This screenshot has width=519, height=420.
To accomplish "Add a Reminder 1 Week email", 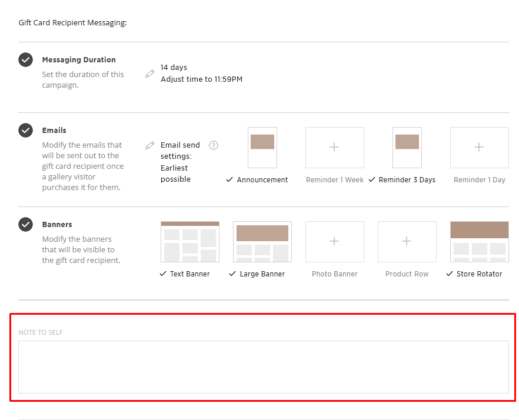I will pos(334,148).
